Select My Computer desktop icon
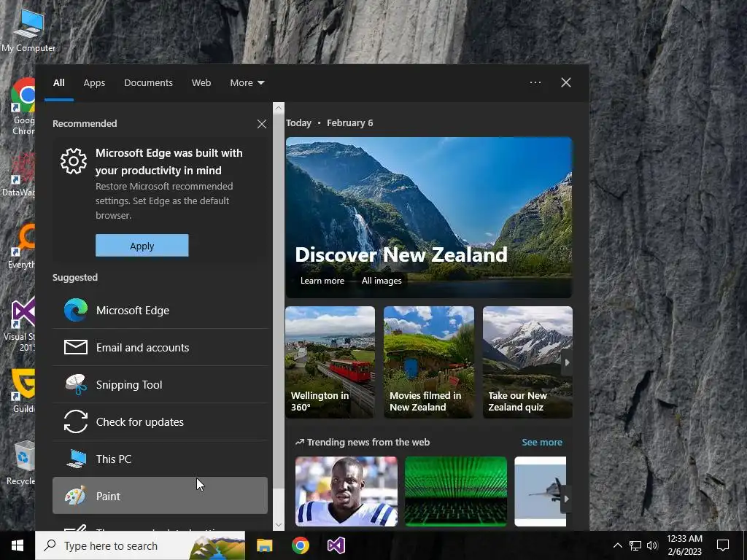The image size is (747, 560). click(28, 31)
